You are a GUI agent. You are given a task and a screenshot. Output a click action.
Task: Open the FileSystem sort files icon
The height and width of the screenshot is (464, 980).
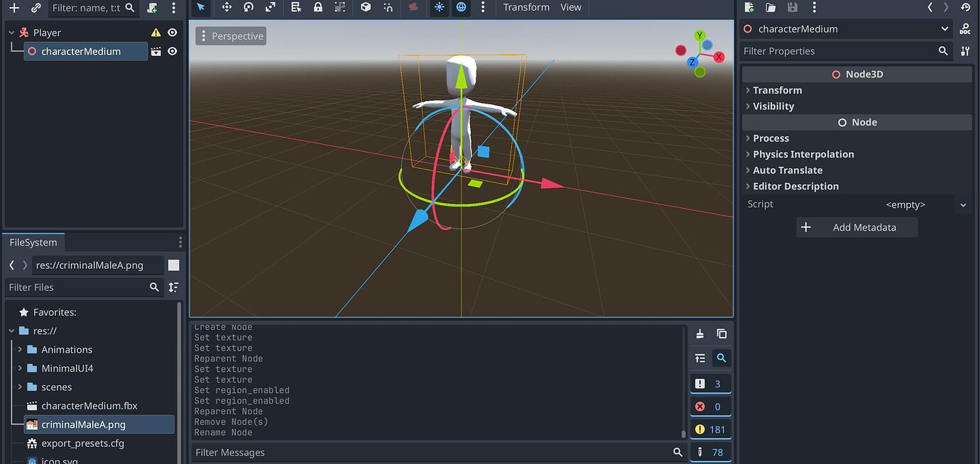(173, 287)
